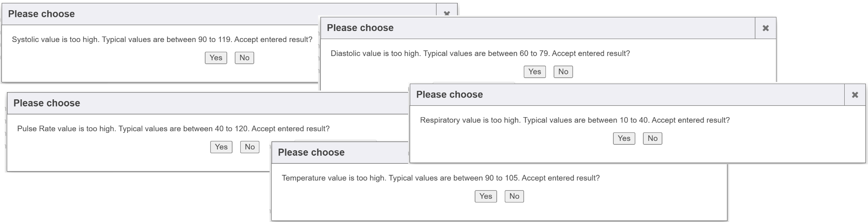Confirm the Respiratory value with Yes
The height and width of the screenshot is (222, 868).
(x=624, y=138)
